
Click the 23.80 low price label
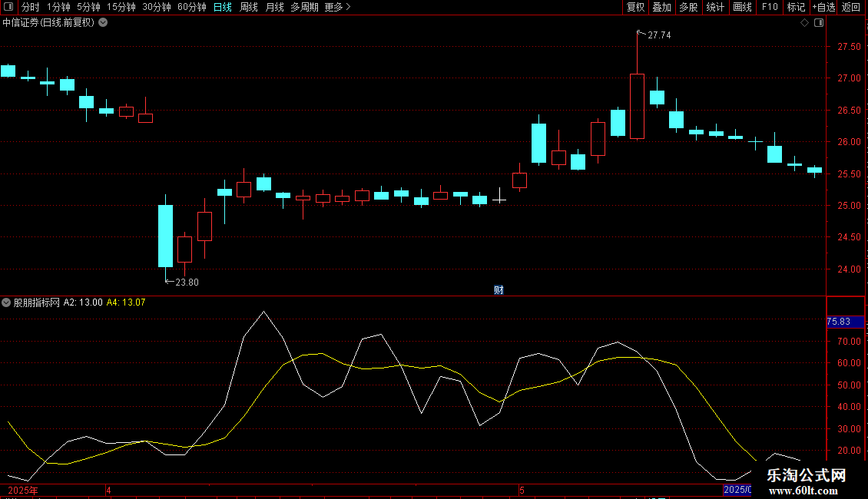coord(187,283)
